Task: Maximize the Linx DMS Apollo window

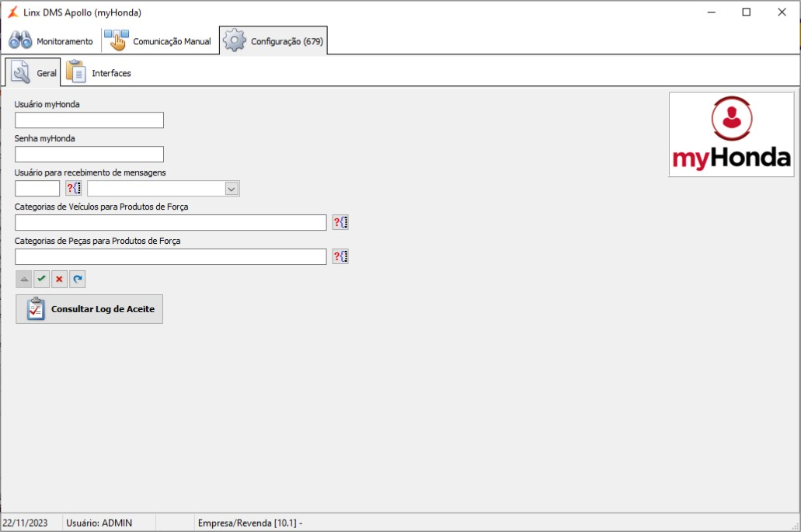Action: [747, 12]
